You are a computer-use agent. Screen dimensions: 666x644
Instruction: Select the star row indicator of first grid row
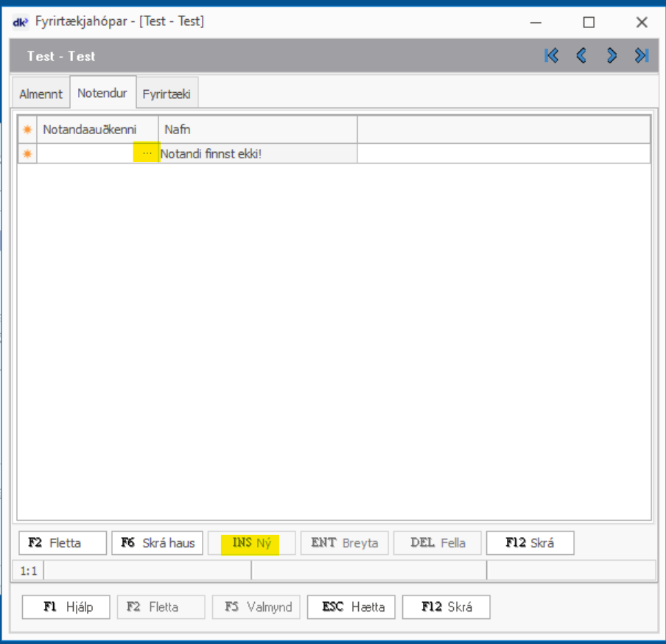point(27,153)
